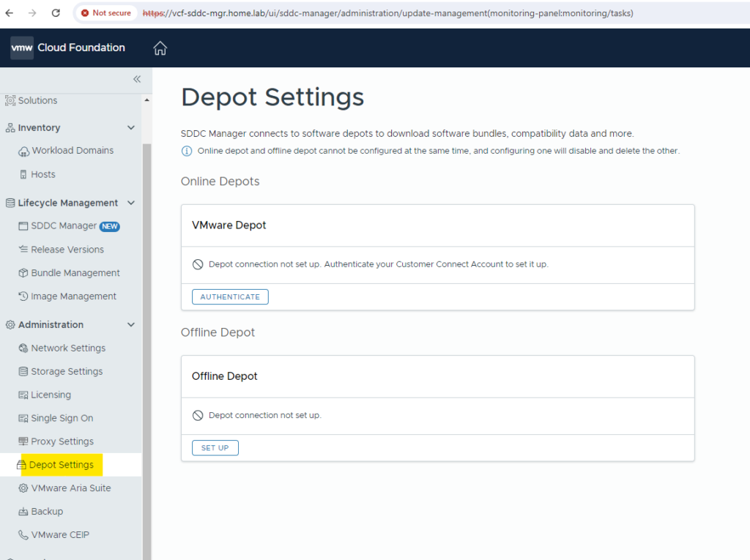
Task: Open VMware Aria Suite page
Action: tap(71, 488)
